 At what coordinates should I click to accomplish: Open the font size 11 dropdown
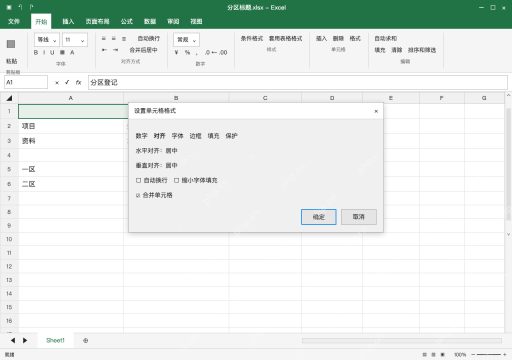click(75, 40)
